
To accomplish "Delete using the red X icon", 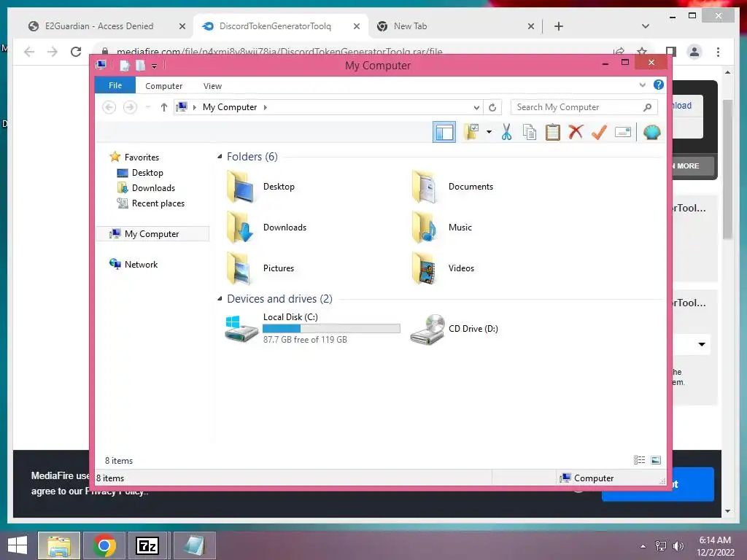I will 576,132.
